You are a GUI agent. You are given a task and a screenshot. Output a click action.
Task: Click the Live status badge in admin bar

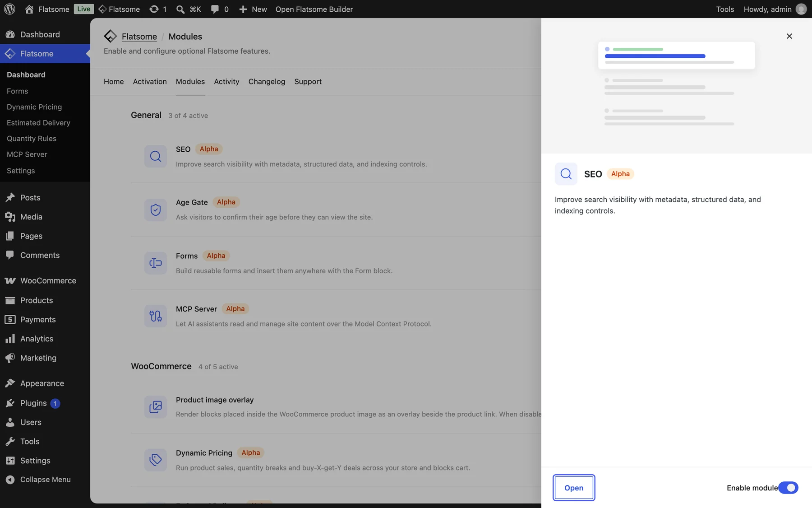click(x=84, y=9)
